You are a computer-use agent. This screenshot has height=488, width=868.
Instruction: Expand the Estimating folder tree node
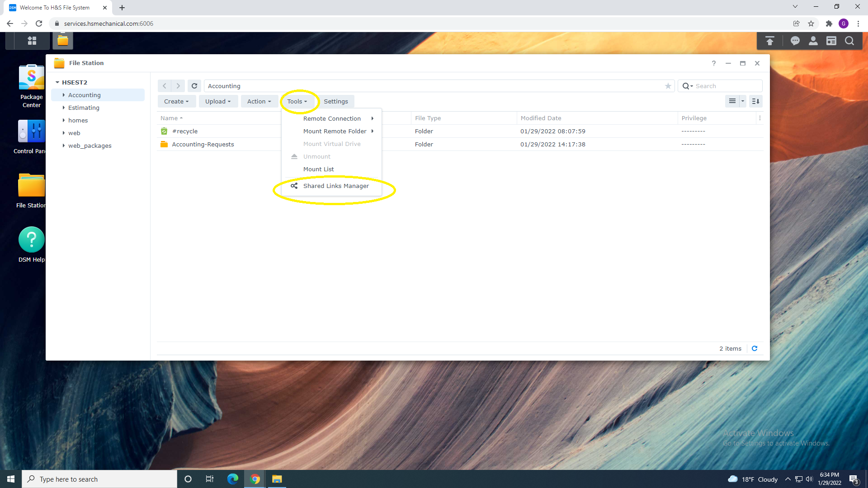pyautogui.click(x=64, y=108)
